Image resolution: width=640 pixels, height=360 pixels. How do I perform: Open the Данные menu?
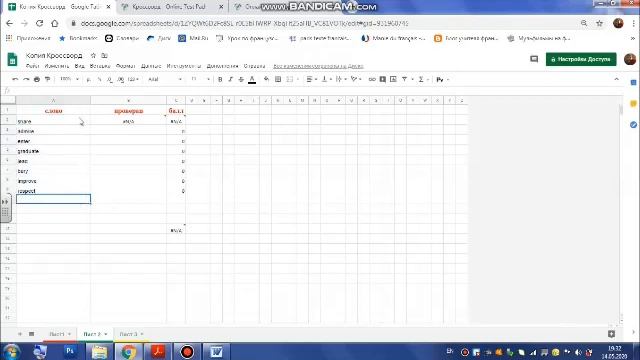(151, 66)
